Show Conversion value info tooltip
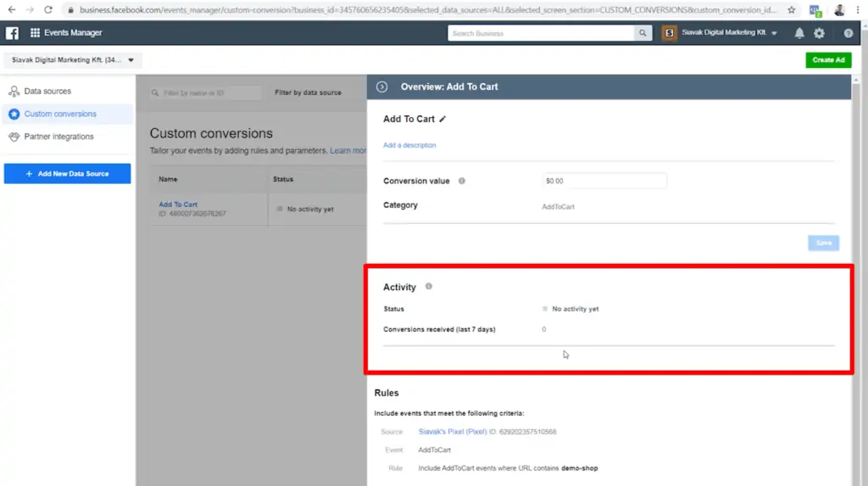The image size is (868, 486). (x=462, y=181)
